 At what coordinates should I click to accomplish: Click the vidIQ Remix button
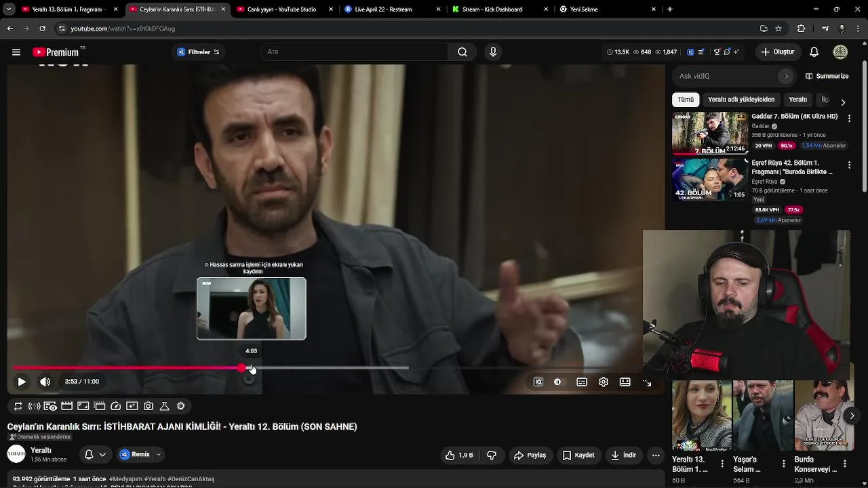tap(134, 455)
